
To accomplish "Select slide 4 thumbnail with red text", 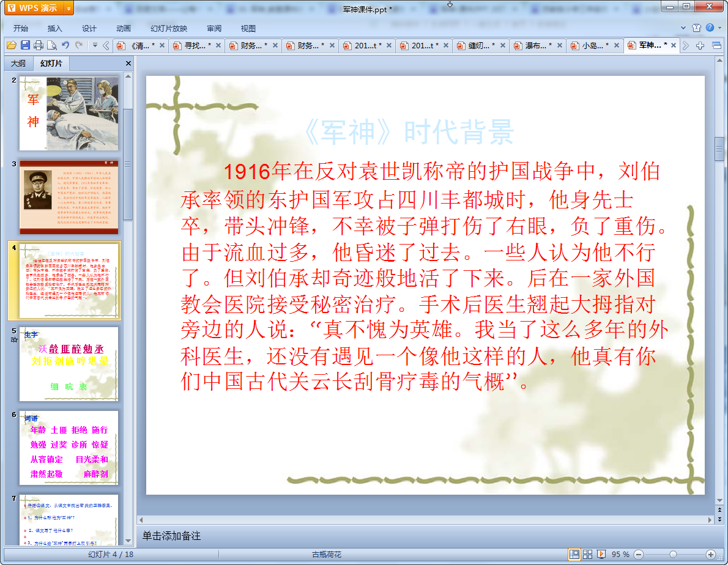I will click(x=69, y=281).
